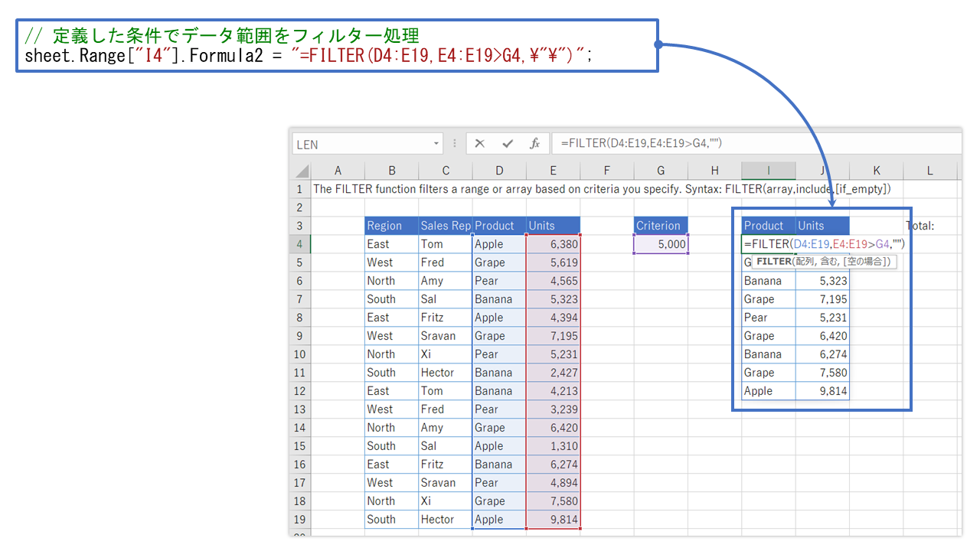Viewport: 980px width, 551px height.
Task: Click the formula bar Enter checkmark icon
Action: tap(507, 143)
